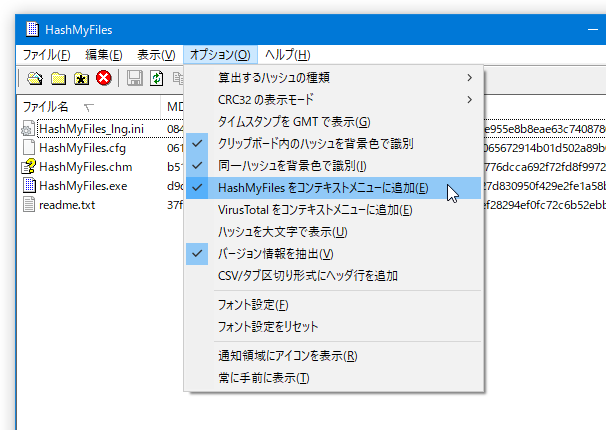Click the HashMyFiles title bar app icon
Image resolution: width=606 pixels, height=430 pixels.
(x=32, y=29)
